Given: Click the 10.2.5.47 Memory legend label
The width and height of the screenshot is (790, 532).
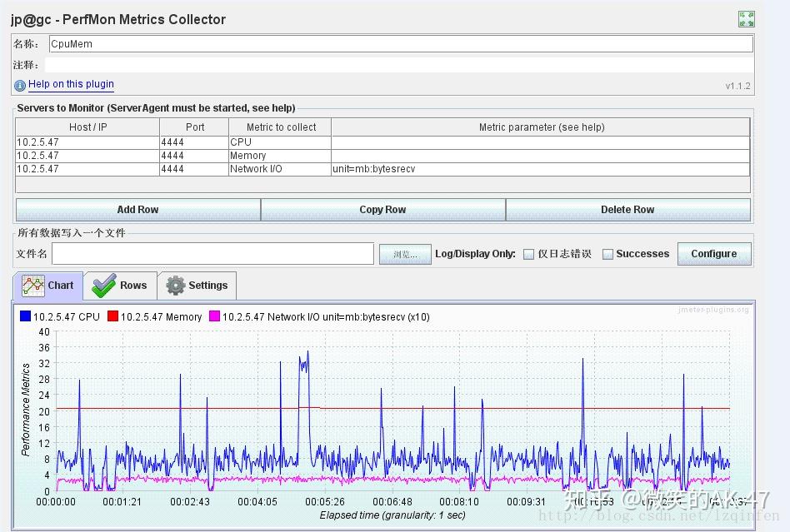Looking at the screenshot, I should [161, 316].
